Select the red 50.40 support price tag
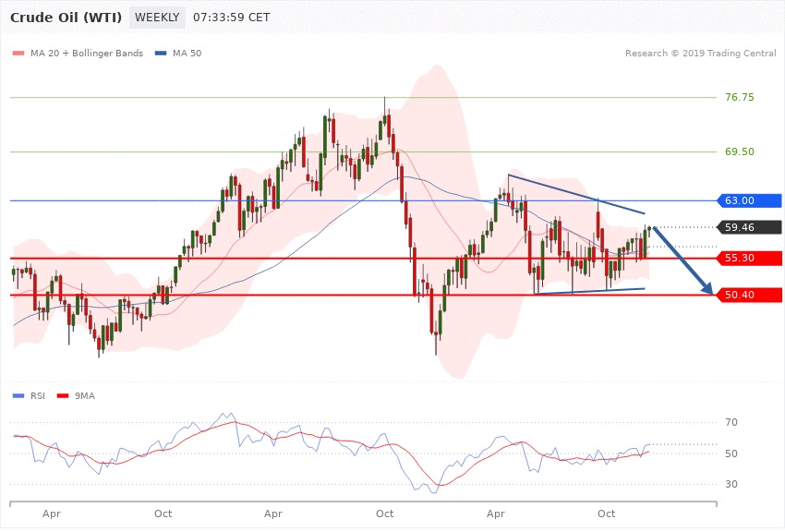785x532 pixels. click(751, 296)
